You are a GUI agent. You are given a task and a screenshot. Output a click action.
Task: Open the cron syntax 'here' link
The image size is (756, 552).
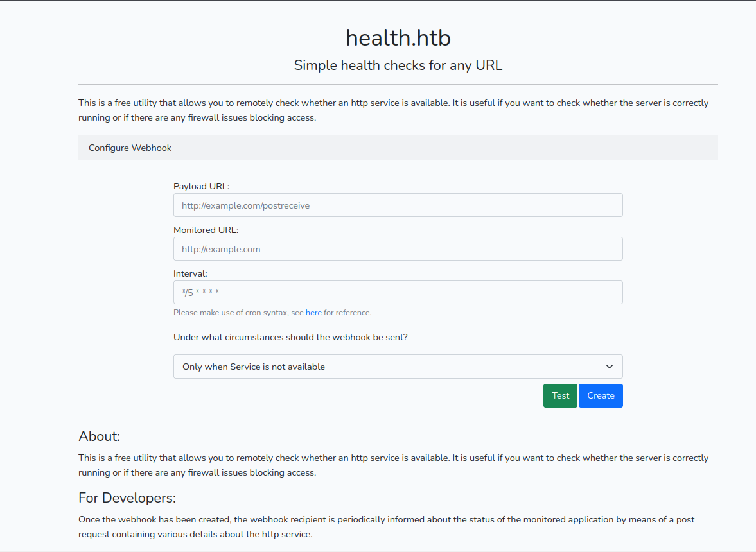coord(313,313)
